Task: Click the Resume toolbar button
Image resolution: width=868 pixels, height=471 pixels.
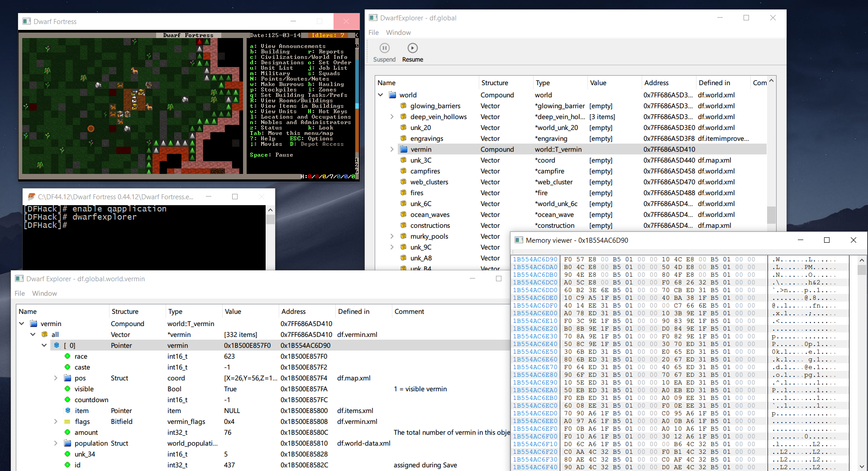Action: pos(412,53)
